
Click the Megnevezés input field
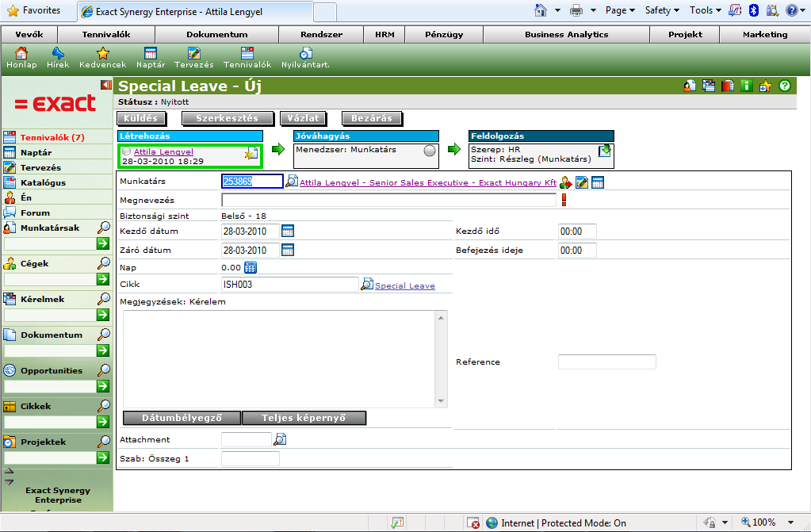[x=388, y=200]
